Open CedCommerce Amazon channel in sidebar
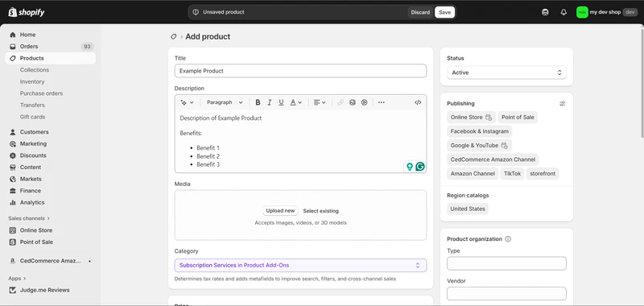Viewport: 644px width, 306px height. pyautogui.click(x=51, y=261)
